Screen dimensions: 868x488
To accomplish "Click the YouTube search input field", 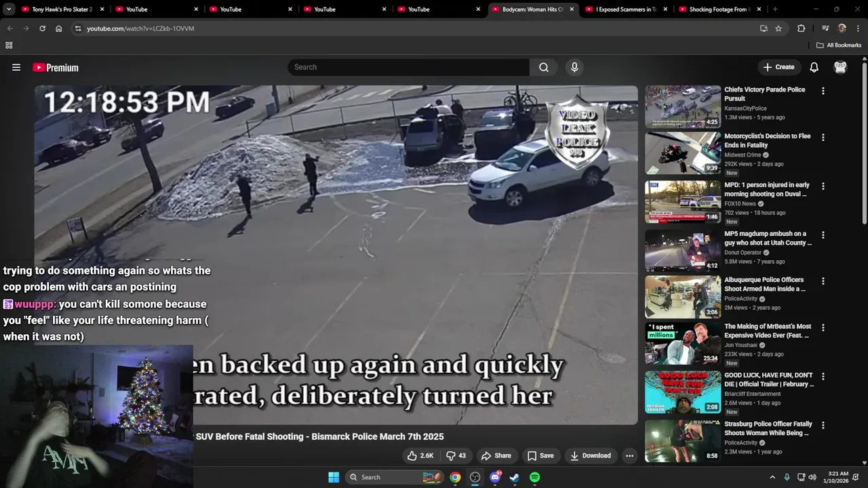I will pos(409,67).
